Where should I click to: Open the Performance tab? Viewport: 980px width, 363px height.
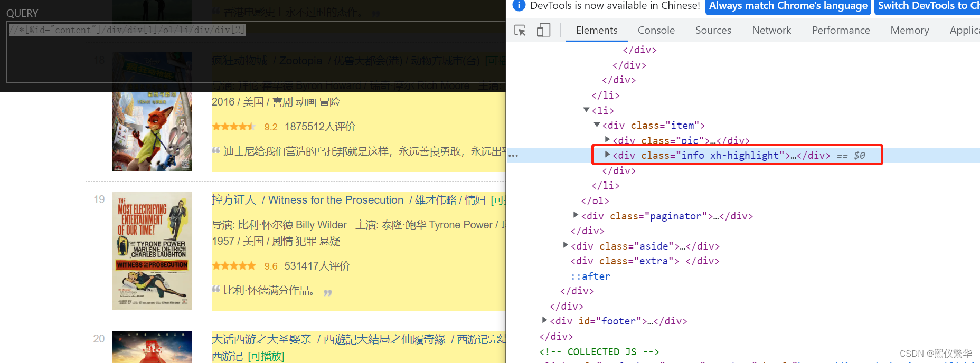(841, 30)
